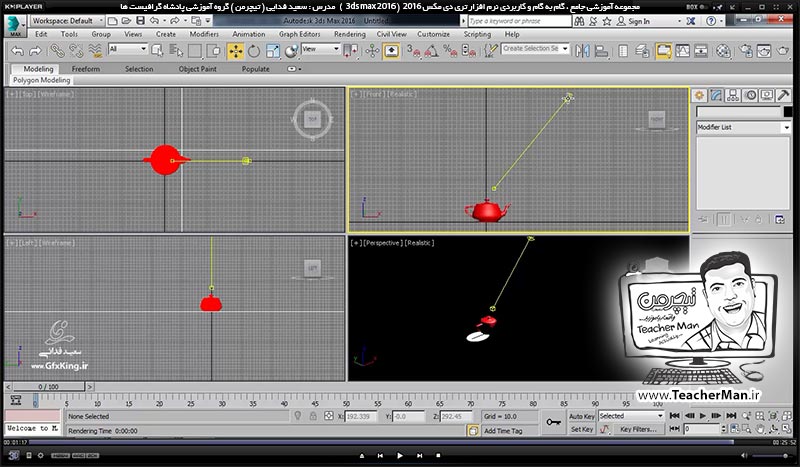Open the key filter Selected dropdown
Image resolution: width=800 pixels, height=467 pixels.
(x=631, y=416)
